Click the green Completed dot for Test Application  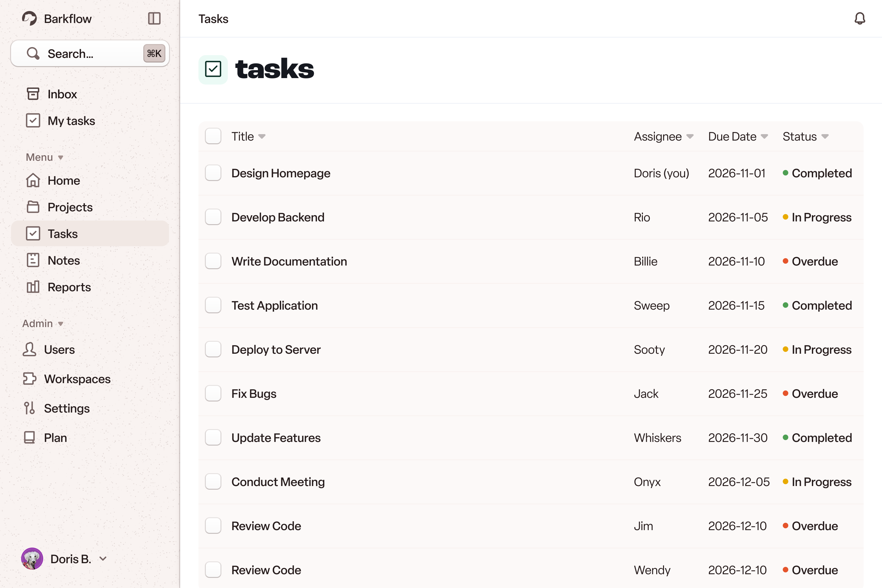[x=785, y=305]
